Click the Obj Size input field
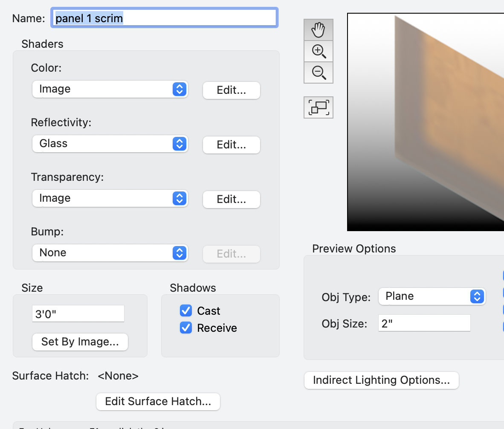504x429 pixels. click(424, 324)
